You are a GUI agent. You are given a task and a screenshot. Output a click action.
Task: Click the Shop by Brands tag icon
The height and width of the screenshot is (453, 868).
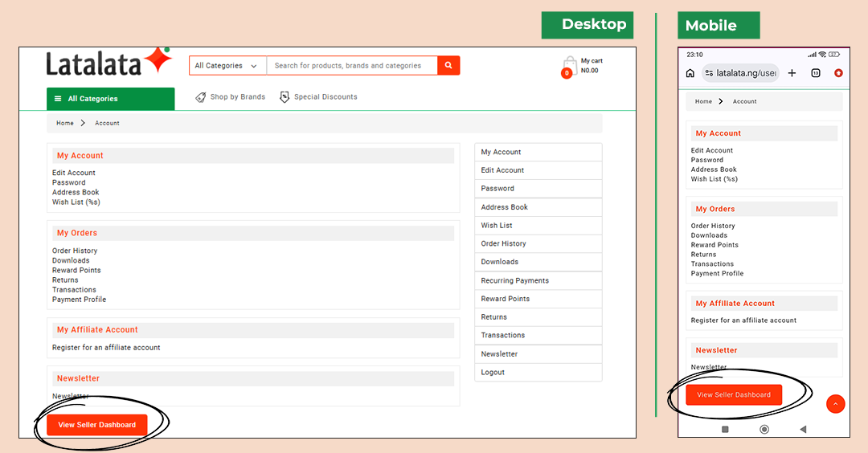(x=200, y=97)
